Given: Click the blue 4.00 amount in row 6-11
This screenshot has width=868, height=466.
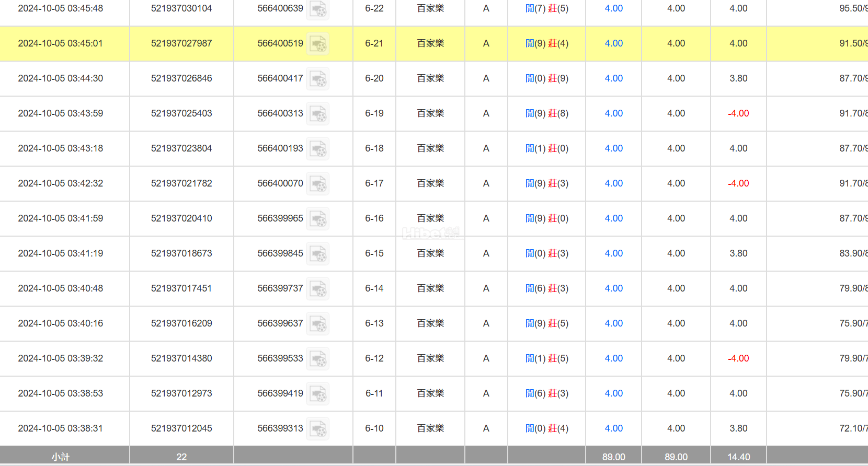Looking at the screenshot, I should pyautogui.click(x=613, y=393).
